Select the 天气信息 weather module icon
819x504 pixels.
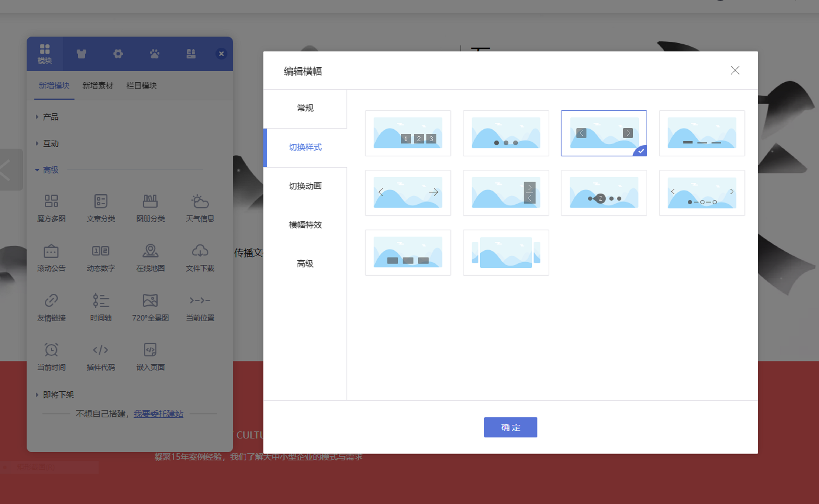(x=200, y=201)
